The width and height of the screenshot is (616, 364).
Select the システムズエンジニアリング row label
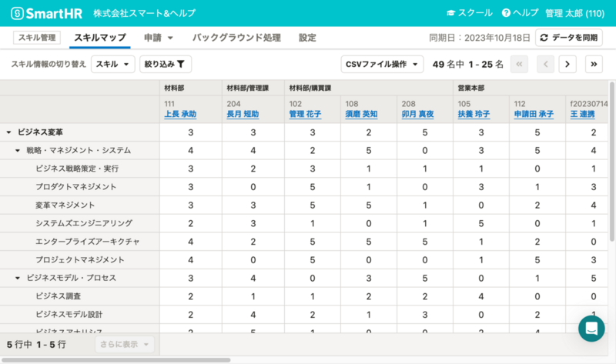(x=84, y=223)
